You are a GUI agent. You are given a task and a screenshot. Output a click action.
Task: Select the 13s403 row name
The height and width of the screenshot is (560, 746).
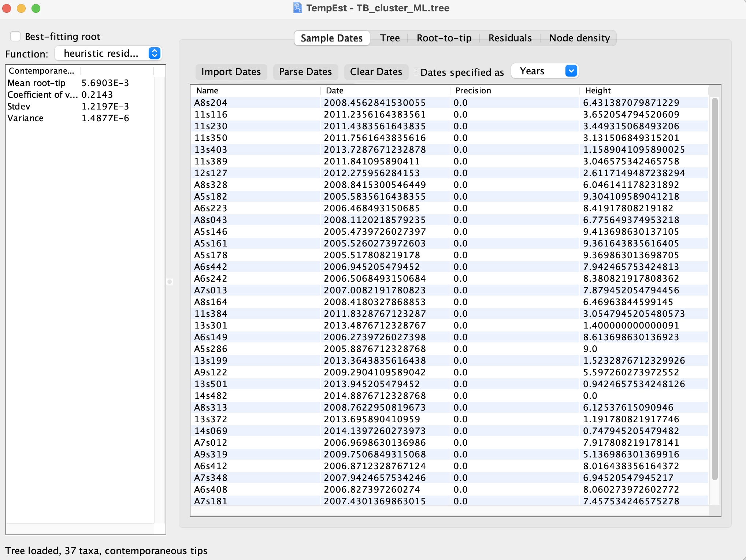click(211, 149)
